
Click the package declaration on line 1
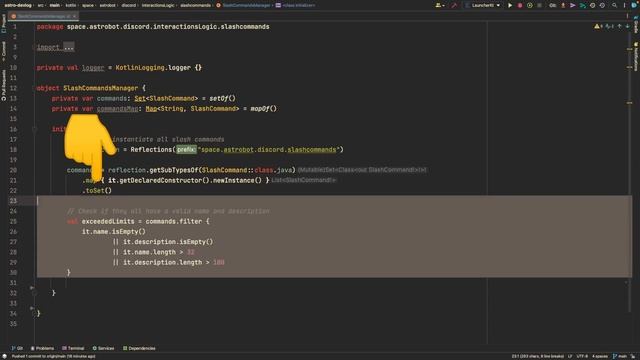coord(153,27)
